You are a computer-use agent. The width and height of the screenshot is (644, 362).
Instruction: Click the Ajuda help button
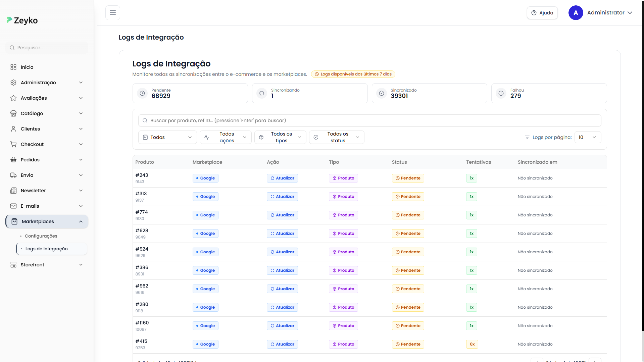(542, 13)
